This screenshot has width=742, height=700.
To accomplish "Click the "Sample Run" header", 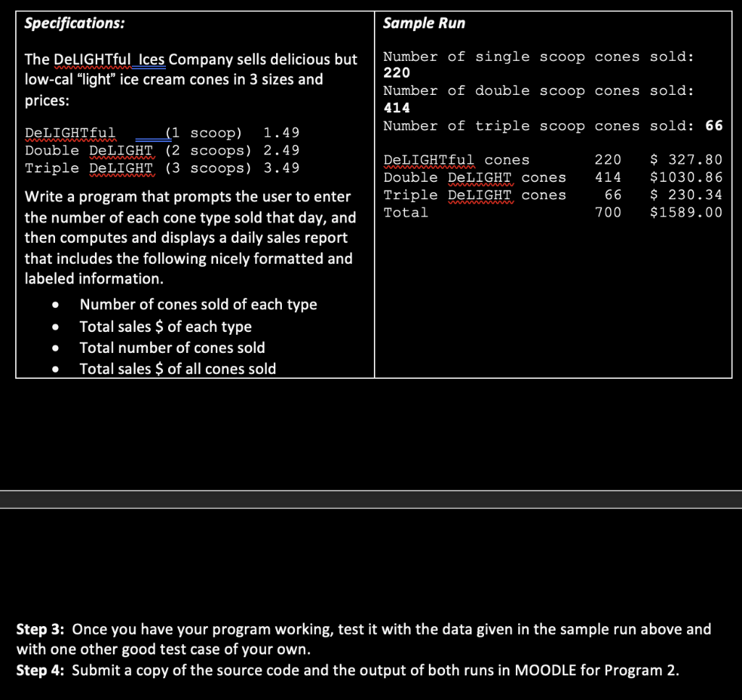I will click(423, 22).
